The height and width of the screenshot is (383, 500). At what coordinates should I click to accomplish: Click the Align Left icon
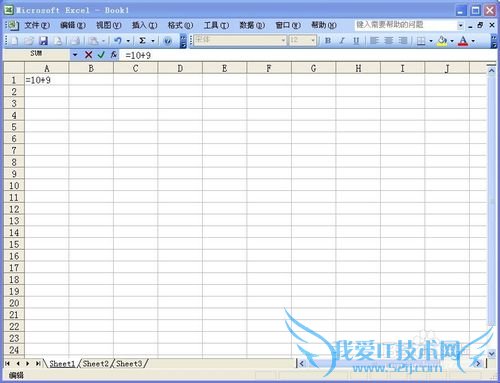pos(374,41)
